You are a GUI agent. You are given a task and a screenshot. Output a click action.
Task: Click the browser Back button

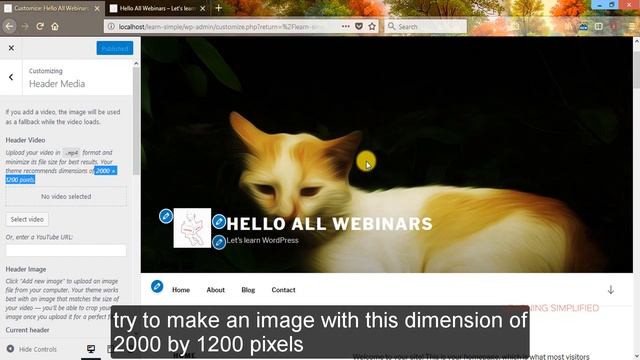click(9, 27)
